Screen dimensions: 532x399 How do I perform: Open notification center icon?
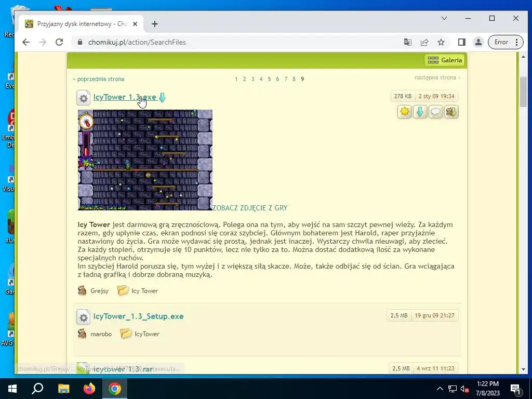coord(515,389)
